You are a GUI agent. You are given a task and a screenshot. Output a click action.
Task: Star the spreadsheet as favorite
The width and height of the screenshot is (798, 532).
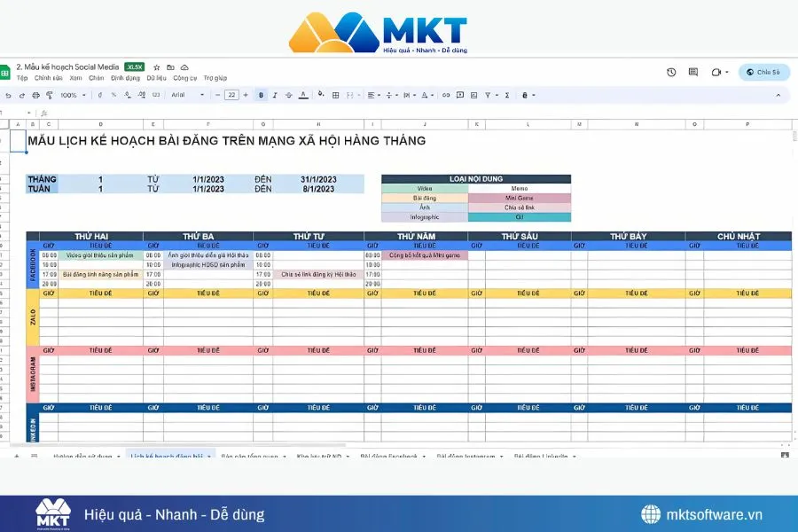(x=156, y=66)
